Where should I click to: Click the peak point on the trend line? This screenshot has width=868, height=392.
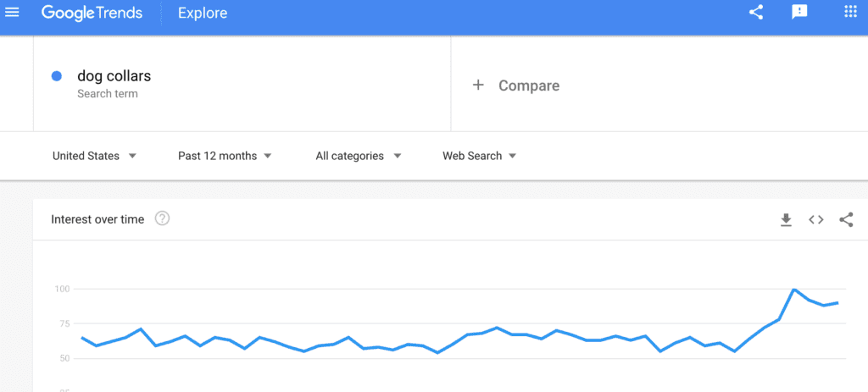(x=794, y=290)
